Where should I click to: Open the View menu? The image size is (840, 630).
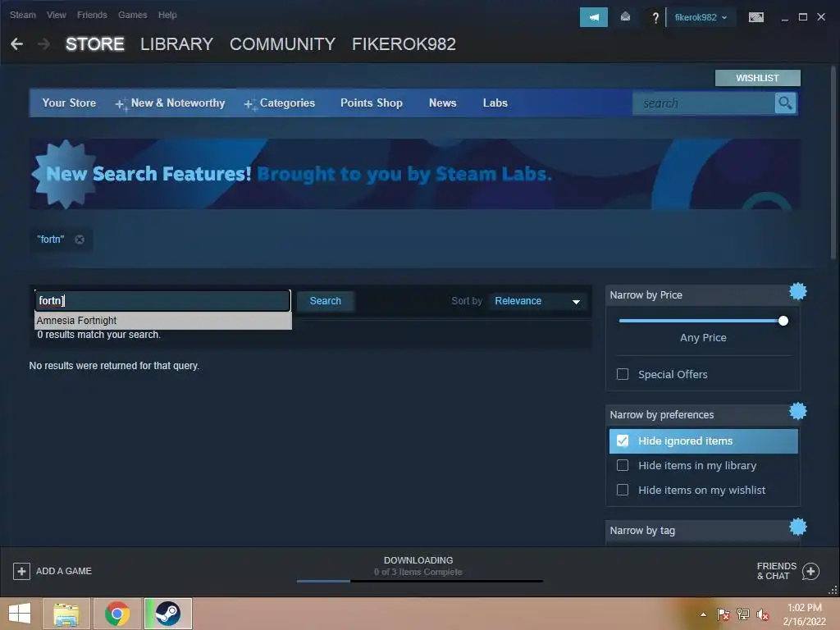(x=57, y=15)
